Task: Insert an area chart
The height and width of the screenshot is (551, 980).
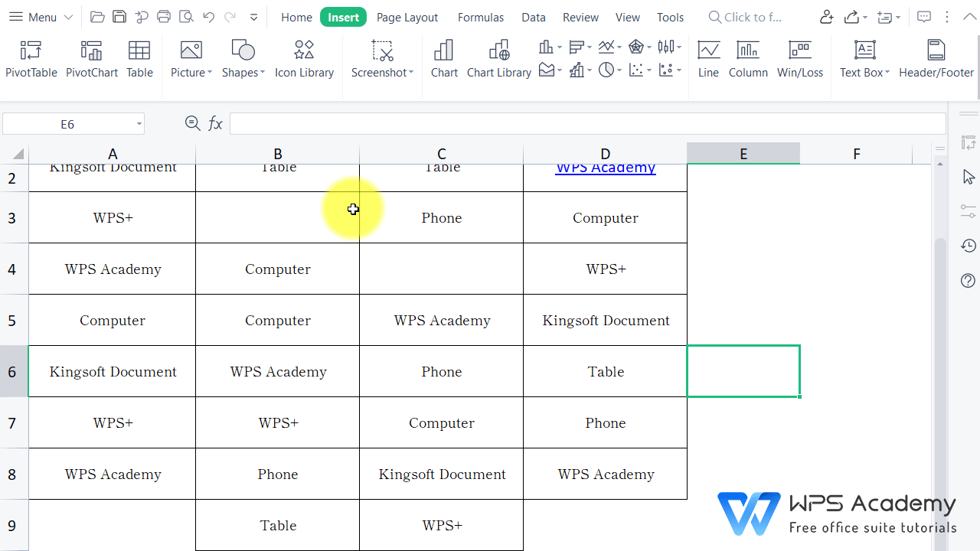Action: (x=546, y=70)
